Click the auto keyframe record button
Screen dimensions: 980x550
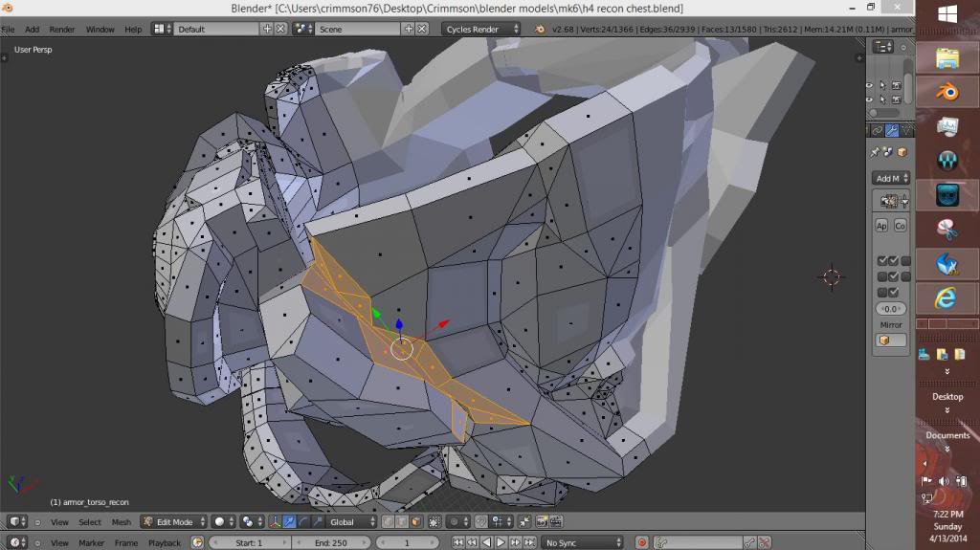(642, 542)
